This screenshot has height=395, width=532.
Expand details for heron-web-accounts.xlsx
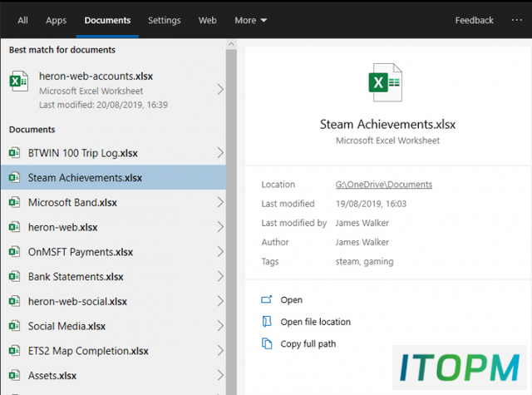pos(220,90)
